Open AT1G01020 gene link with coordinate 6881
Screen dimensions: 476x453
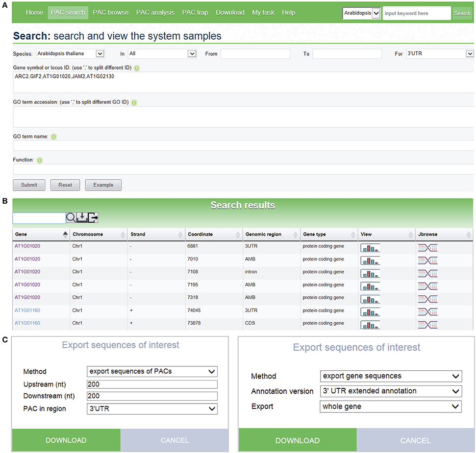coord(27,246)
